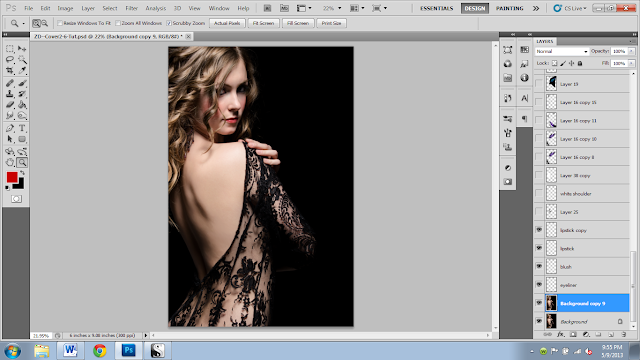Reset default foreground and background colors
The height and width of the screenshot is (360, 640).
7,187
